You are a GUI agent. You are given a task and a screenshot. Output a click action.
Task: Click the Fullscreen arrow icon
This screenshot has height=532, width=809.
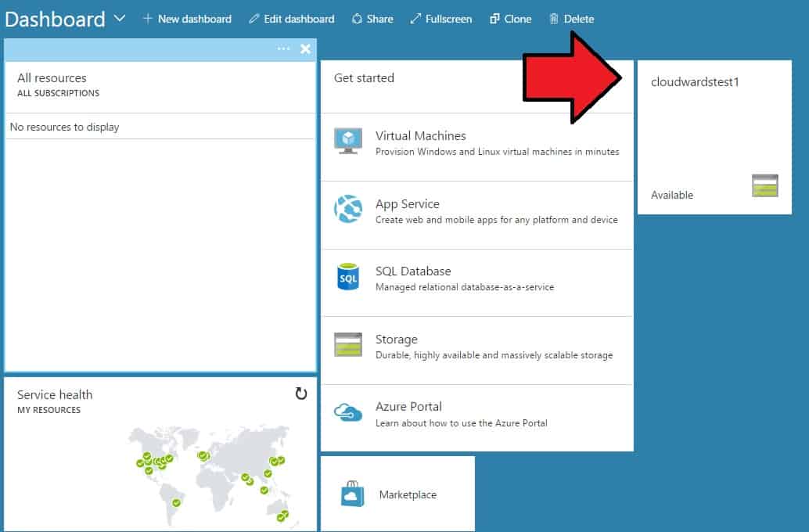(415, 19)
